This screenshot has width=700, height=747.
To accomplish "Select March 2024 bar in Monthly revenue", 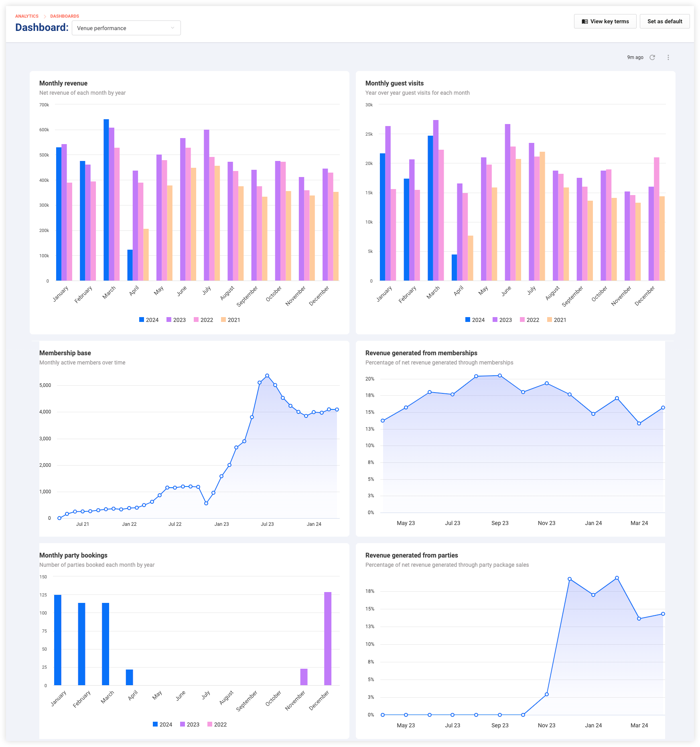I will click(106, 200).
